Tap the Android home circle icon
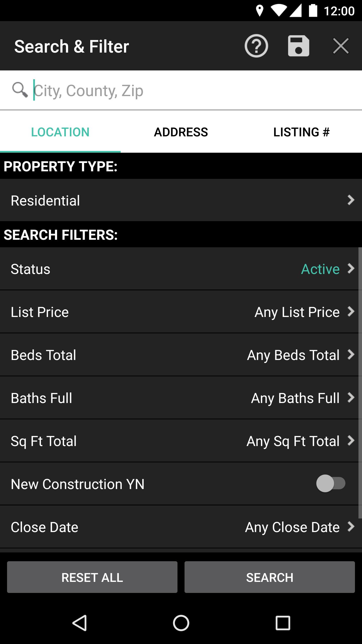The image size is (362, 644). pos(181,623)
